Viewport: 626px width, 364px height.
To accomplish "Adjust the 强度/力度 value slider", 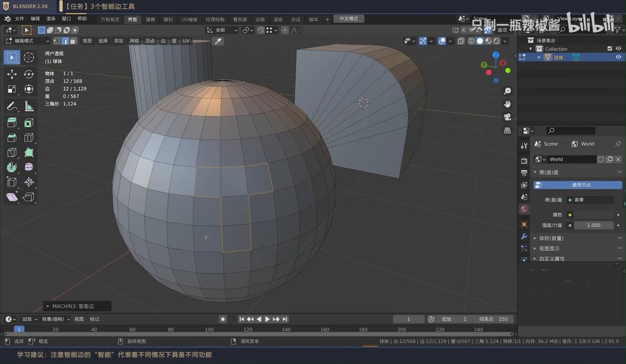I will pyautogui.click(x=593, y=225).
